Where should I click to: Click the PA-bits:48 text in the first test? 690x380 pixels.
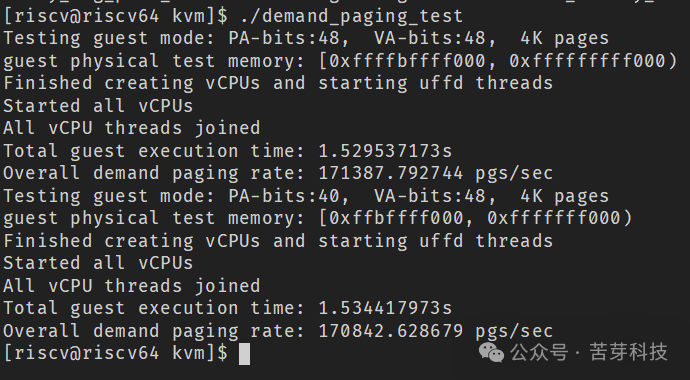(284, 38)
